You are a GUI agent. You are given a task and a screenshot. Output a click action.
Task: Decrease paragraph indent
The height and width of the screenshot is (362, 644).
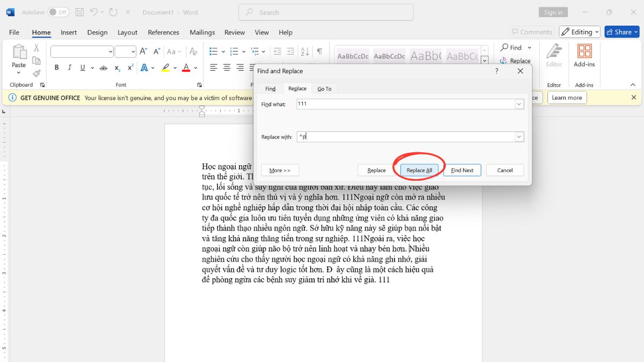click(277, 51)
